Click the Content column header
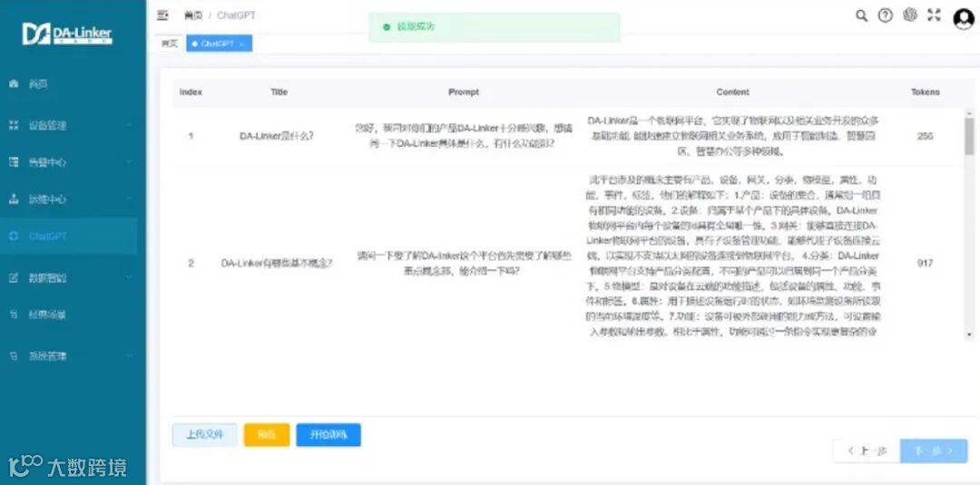 732,92
